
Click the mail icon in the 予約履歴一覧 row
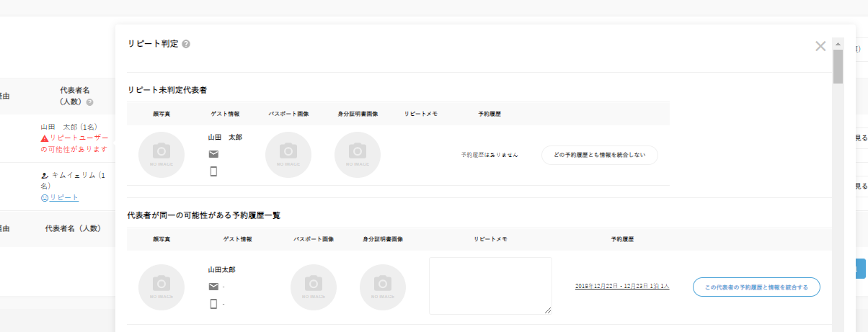pyautogui.click(x=213, y=287)
